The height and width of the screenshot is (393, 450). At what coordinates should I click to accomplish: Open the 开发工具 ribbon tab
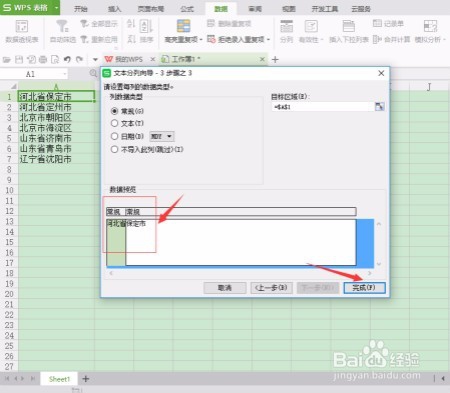[x=324, y=9]
